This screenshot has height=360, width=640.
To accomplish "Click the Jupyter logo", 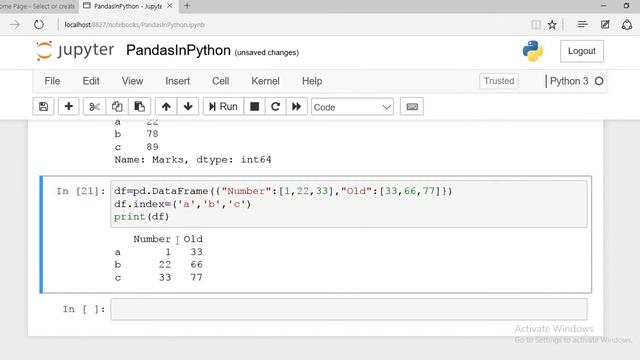I will 75,51.
